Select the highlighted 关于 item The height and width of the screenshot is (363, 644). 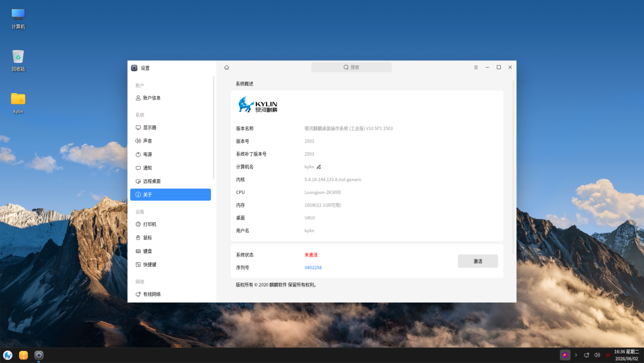[x=171, y=195]
